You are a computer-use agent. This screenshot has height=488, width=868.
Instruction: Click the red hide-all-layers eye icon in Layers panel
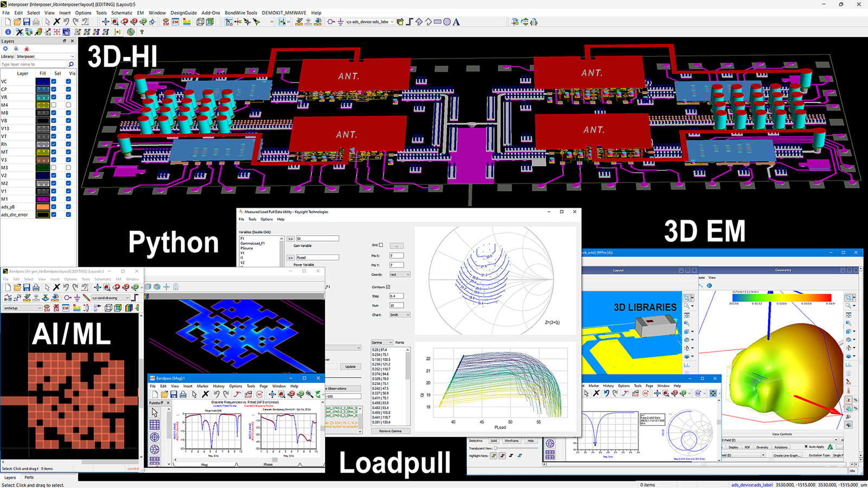click(x=27, y=49)
